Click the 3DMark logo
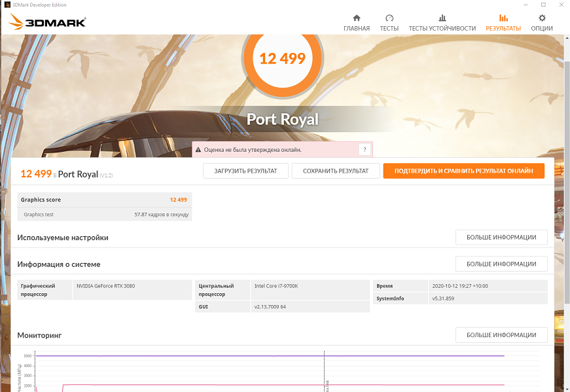 pos(47,22)
